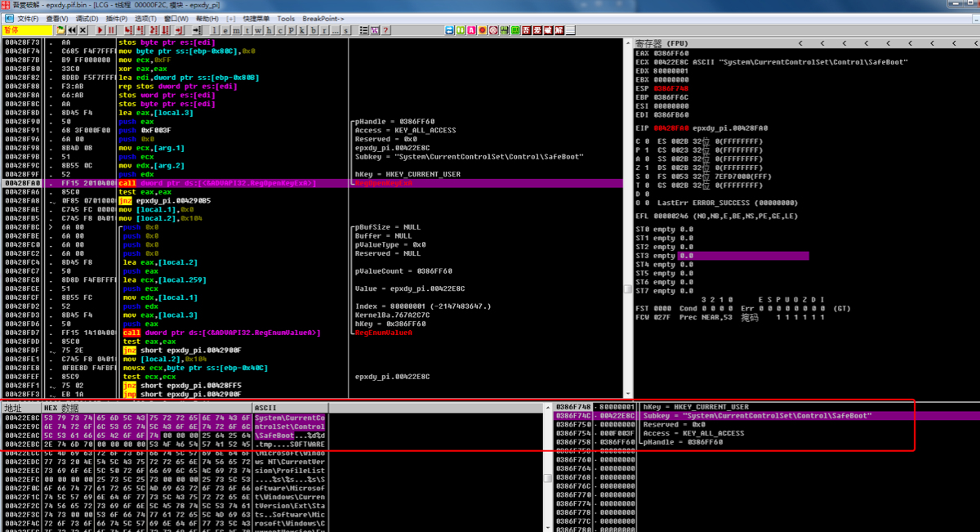The width and height of the screenshot is (980, 532).
Task: Open the log window 'l' button
Action: point(215,30)
